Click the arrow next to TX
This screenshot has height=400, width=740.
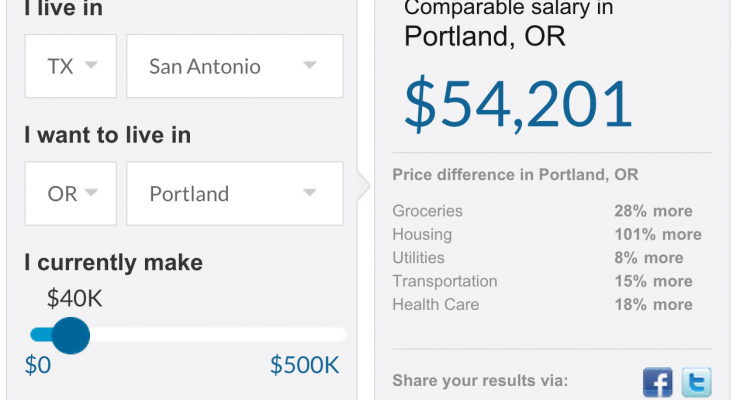point(91,65)
